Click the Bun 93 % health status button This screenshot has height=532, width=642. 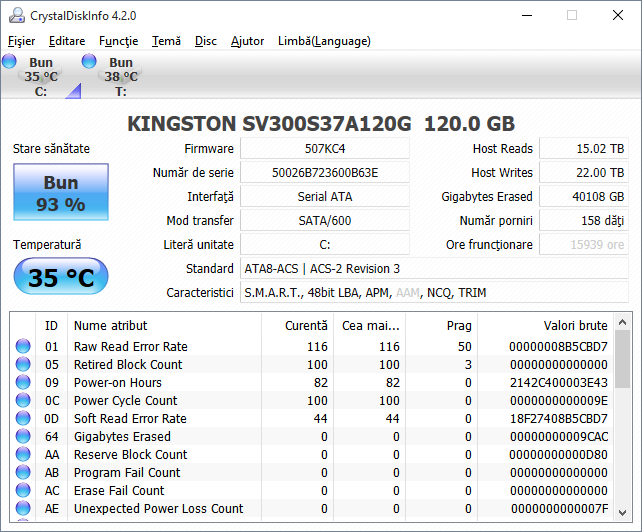pos(61,192)
